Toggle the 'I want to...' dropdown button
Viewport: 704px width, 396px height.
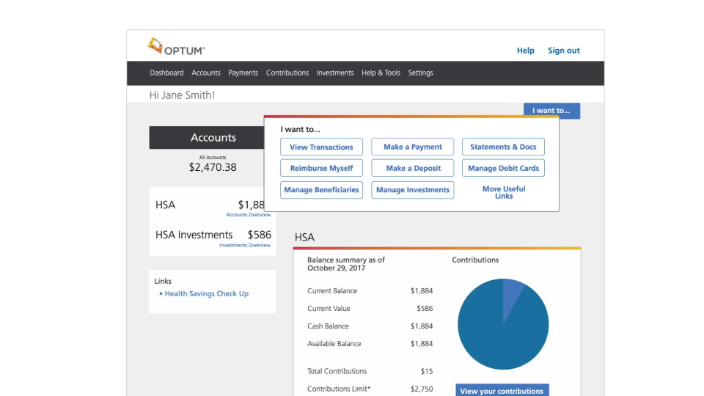(551, 110)
